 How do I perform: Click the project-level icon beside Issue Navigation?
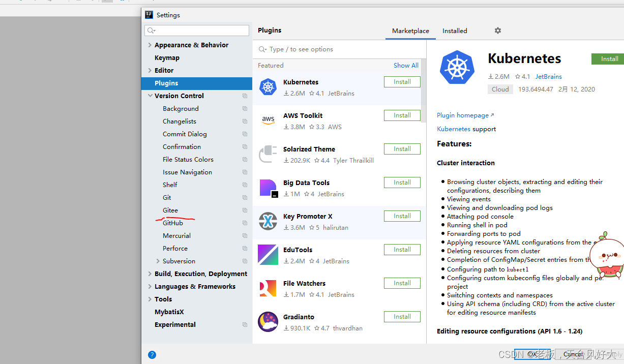(x=245, y=172)
